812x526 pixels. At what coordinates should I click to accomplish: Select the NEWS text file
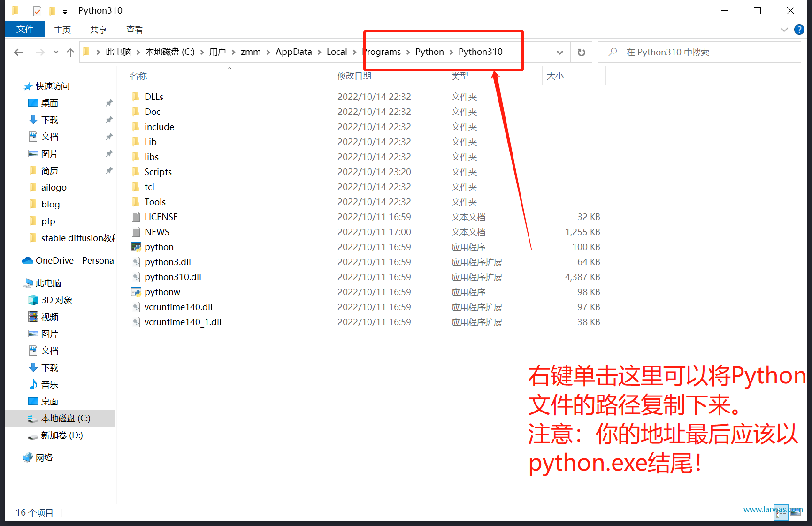click(157, 232)
